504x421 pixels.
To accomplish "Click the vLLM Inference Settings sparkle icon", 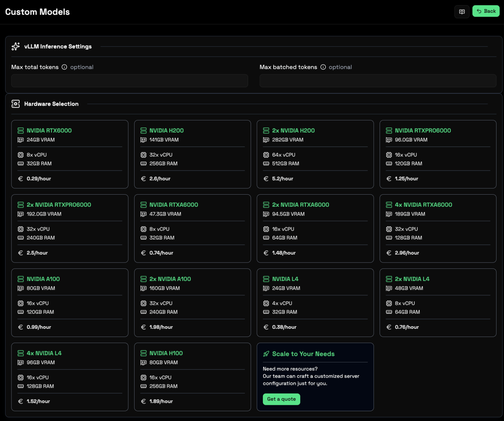I will [15, 47].
